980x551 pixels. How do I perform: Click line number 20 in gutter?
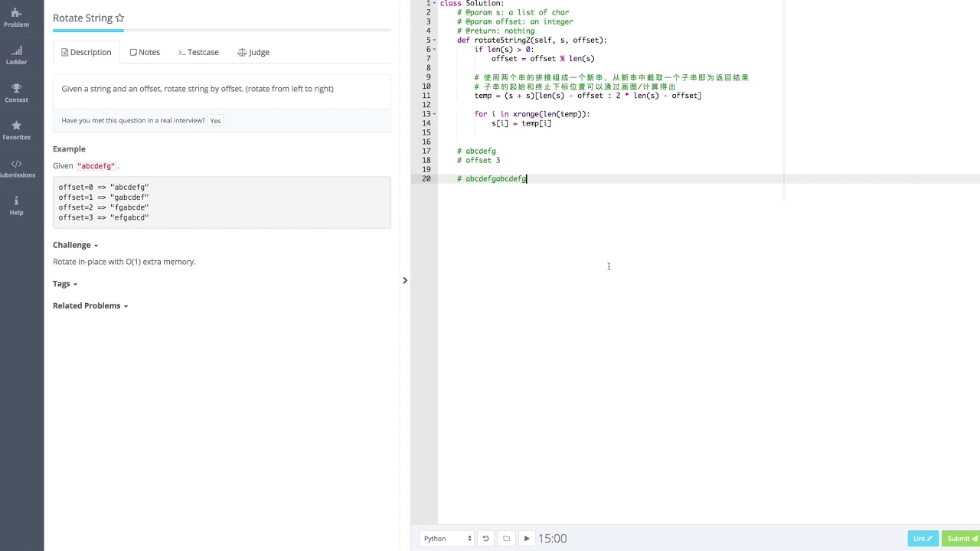[426, 179]
